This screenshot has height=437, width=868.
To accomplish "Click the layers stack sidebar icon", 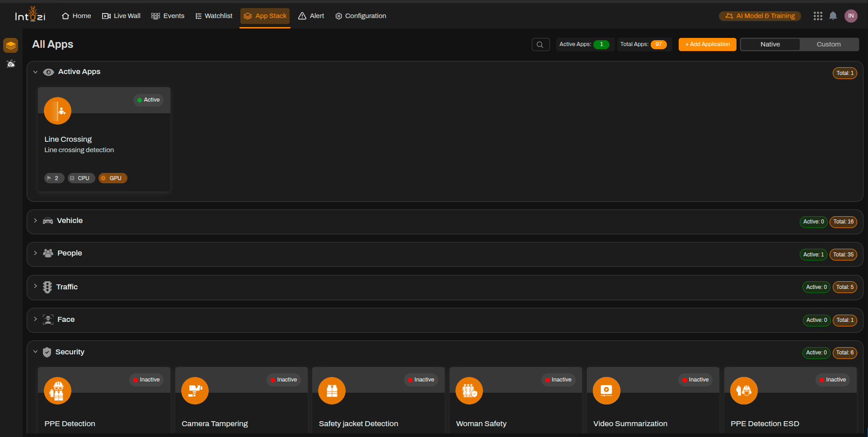I will [11, 45].
